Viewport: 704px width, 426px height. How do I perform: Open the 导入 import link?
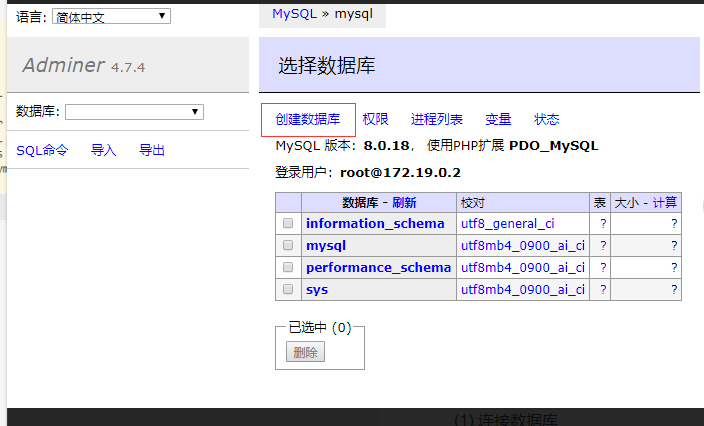[104, 150]
